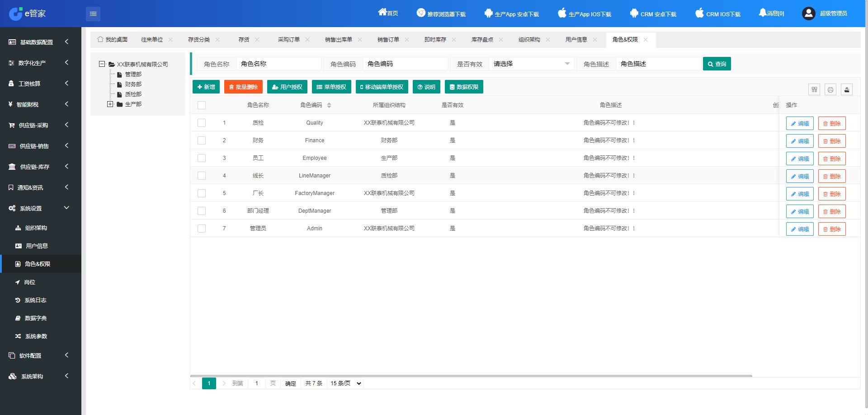This screenshot has width=868, height=415.
Task: Toggle the select-all header checkbox
Action: [x=202, y=105]
